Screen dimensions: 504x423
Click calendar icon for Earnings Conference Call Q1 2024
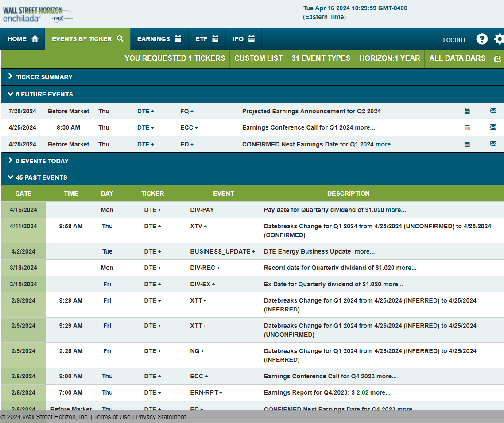[x=467, y=128]
